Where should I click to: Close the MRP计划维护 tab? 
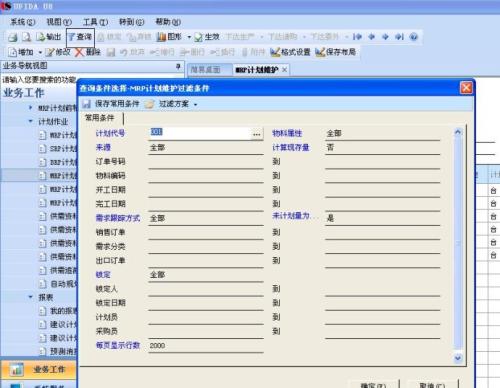[x=284, y=70]
